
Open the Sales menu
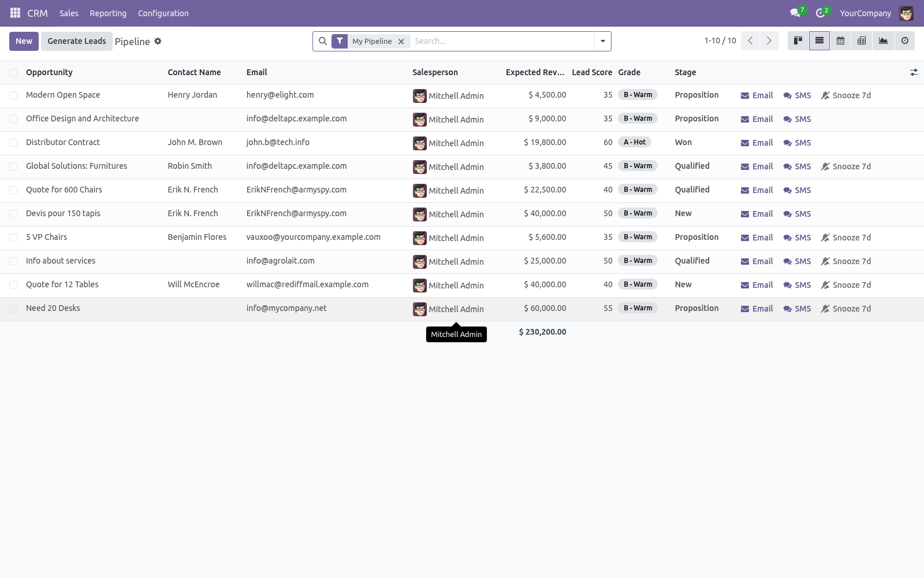pos(69,13)
